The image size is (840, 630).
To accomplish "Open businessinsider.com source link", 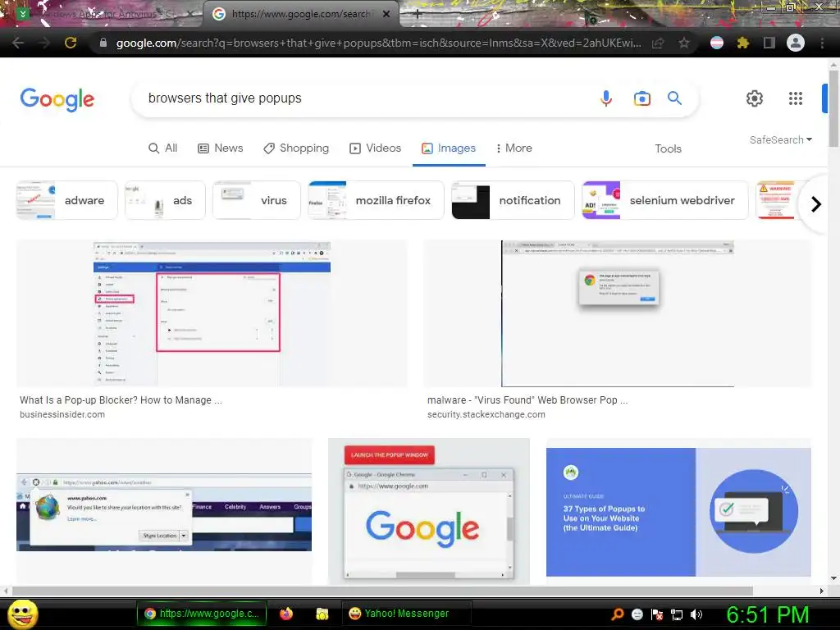I will coord(62,414).
